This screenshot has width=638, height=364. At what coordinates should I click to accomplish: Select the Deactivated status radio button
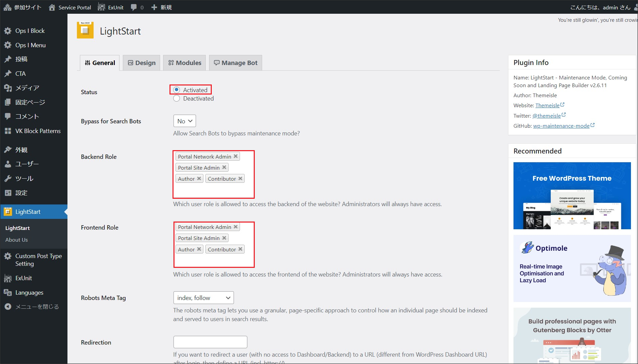(x=177, y=99)
